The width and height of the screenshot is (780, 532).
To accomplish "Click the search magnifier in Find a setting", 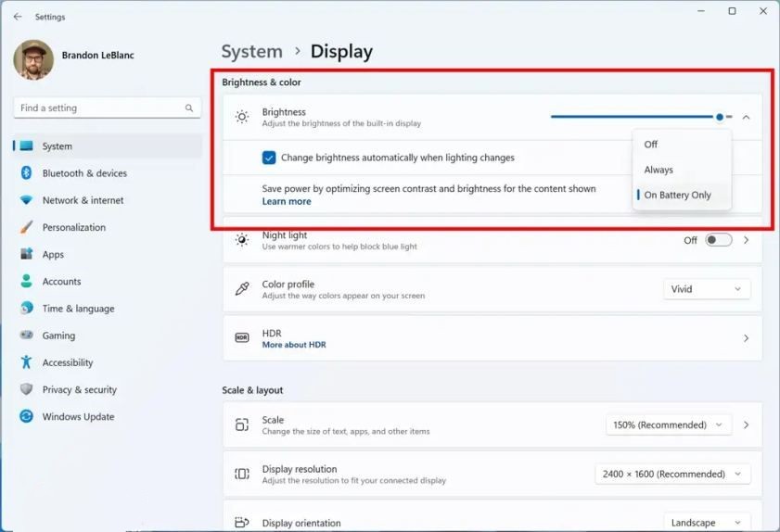I will tap(189, 108).
